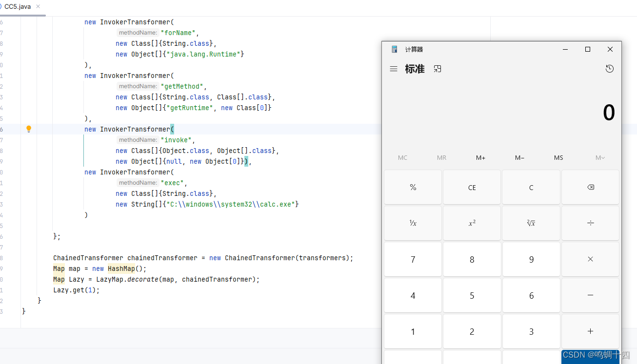Click the divide operator button

pyautogui.click(x=591, y=223)
